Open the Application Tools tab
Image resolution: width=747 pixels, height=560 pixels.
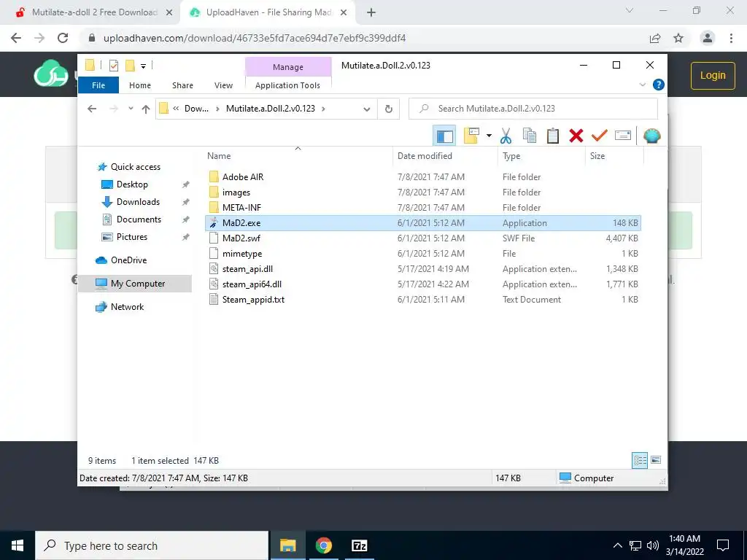click(287, 85)
